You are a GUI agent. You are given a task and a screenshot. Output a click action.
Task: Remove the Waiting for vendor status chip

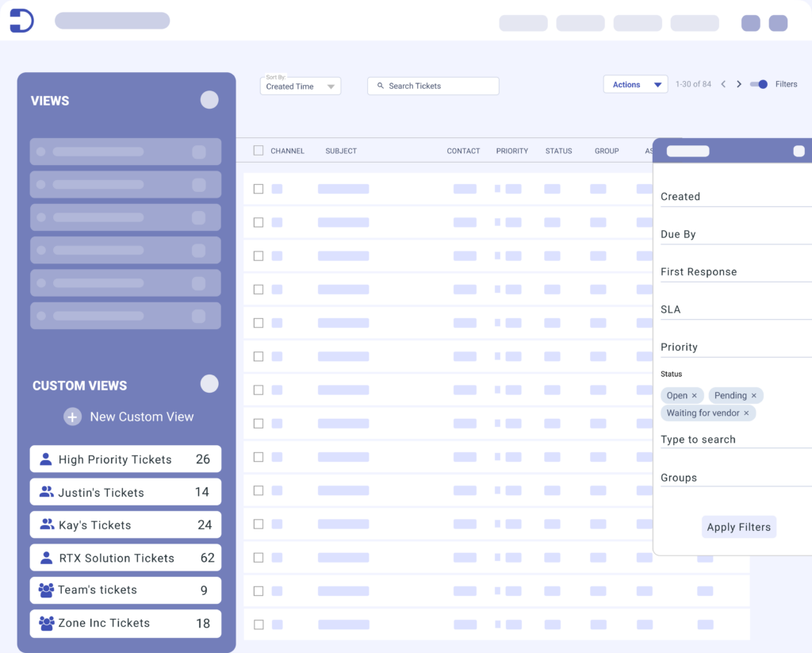click(745, 413)
